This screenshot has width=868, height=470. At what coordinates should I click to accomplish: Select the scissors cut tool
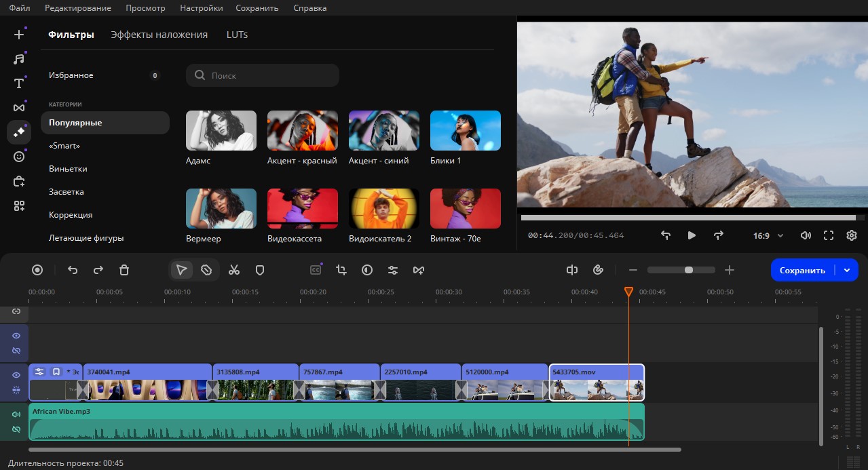click(x=234, y=270)
